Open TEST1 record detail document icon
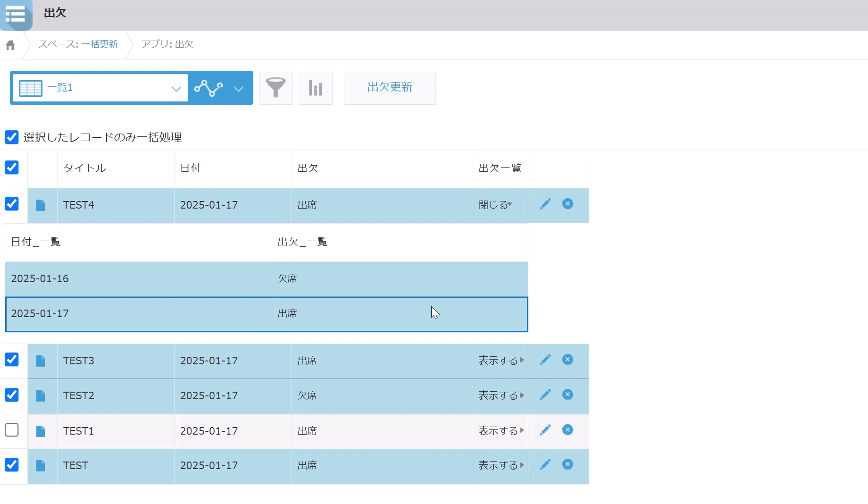The width and height of the screenshot is (868, 504). pos(41,431)
